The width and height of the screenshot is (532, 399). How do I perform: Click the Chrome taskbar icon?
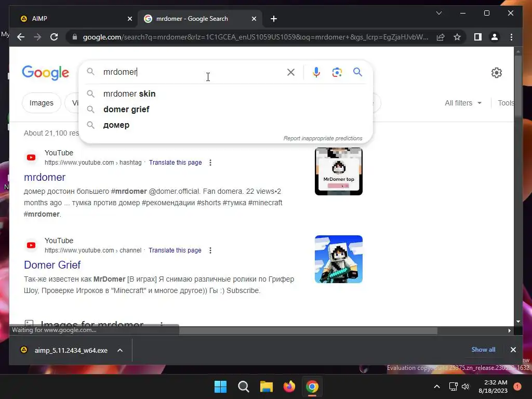coord(312,387)
